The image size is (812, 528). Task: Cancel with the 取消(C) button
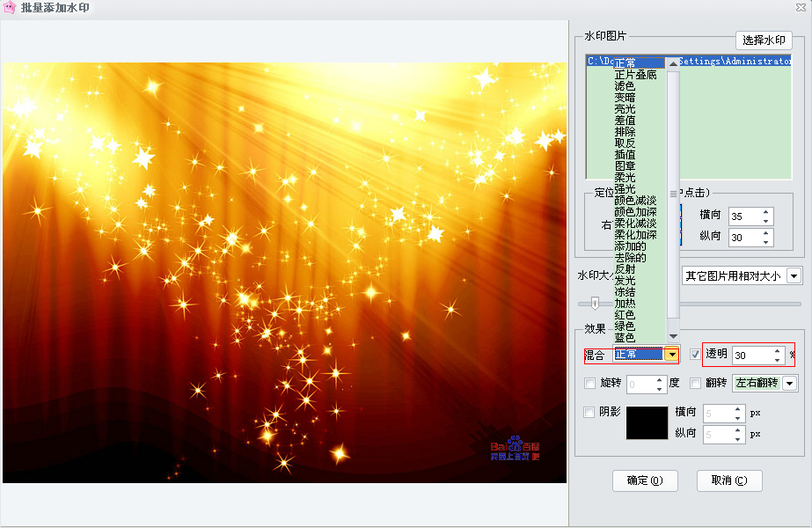(x=729, y=480)
